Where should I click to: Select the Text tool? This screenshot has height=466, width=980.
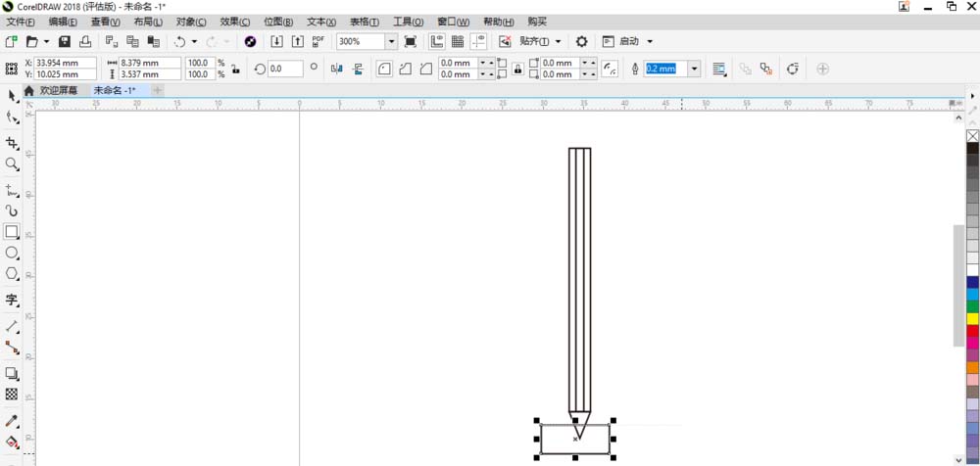pos(12,300)
